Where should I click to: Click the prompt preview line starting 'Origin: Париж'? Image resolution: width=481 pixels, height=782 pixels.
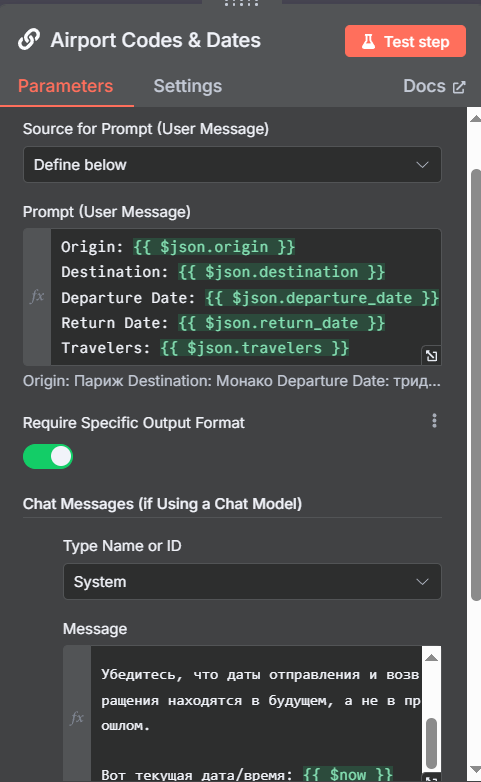pyautogui.click(x=232, y=381)
